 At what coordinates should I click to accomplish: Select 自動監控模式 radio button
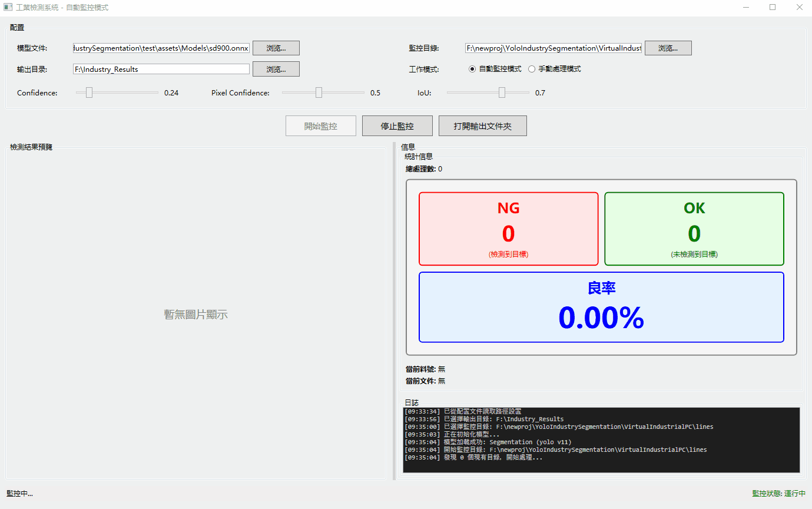(x=495, y=69)
